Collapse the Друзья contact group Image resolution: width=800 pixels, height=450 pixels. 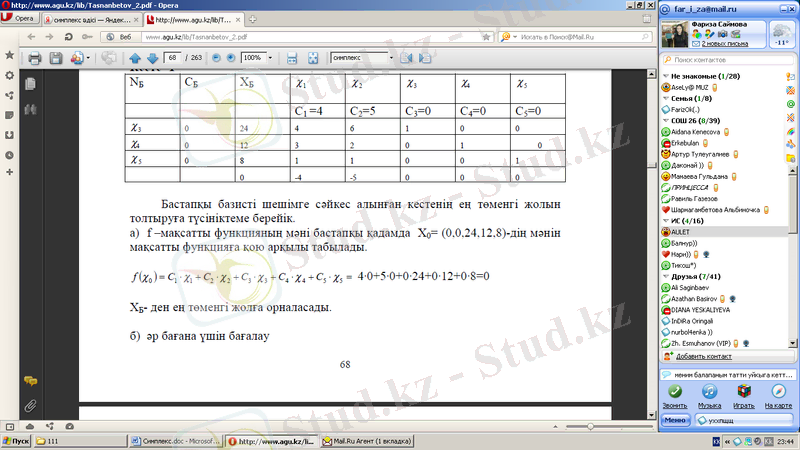click(x=666, y=275)
